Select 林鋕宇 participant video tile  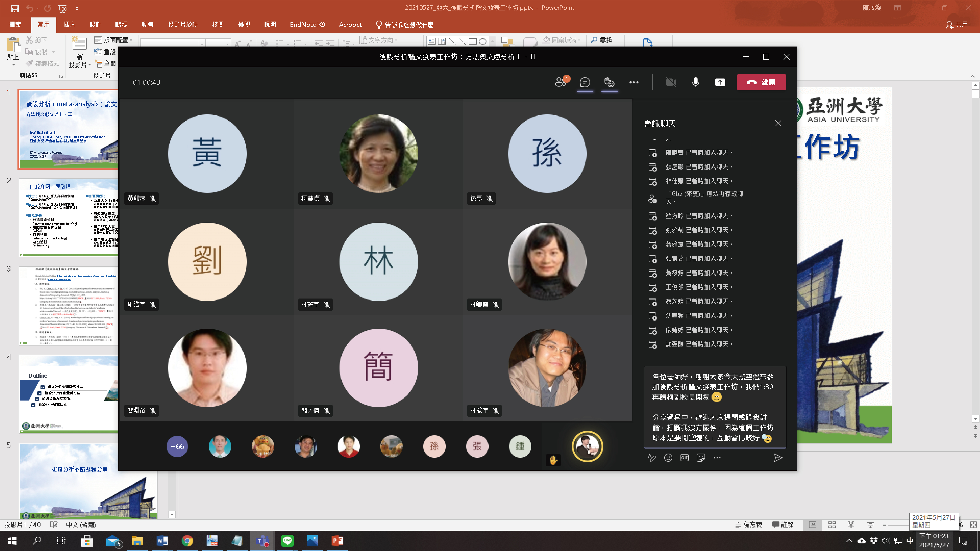click(x=547, y=368)
